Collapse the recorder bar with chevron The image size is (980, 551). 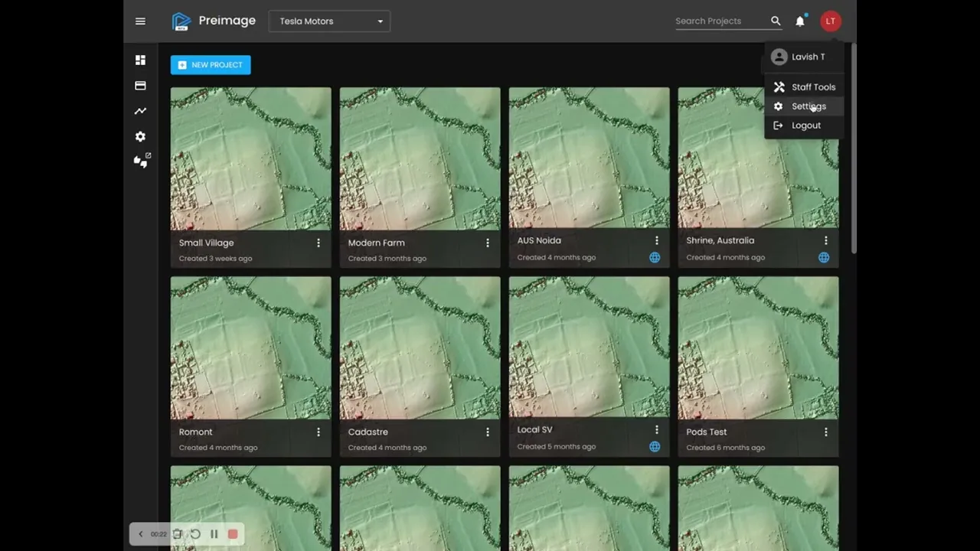pos(140,534)
